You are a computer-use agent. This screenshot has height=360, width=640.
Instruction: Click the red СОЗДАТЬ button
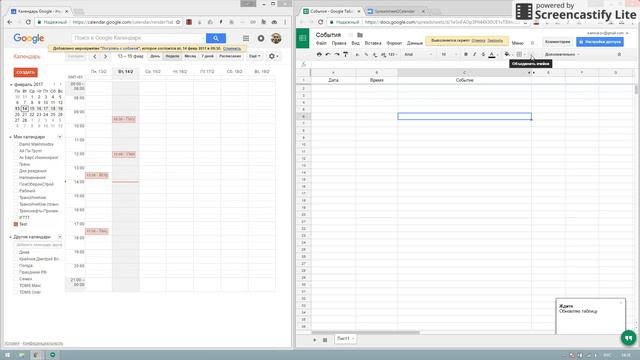point(25,72)
